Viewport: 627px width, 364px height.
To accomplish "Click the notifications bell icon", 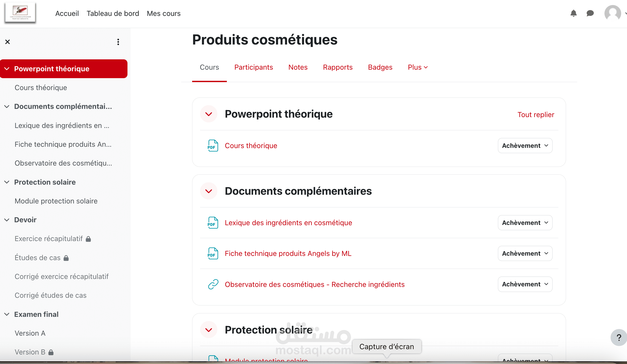I will click(573, 13).
